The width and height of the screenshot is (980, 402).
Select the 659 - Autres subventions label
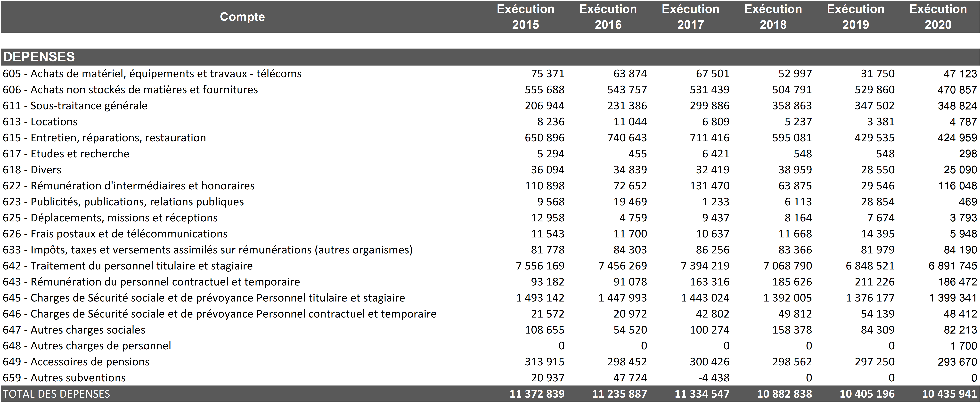point(64,378)
